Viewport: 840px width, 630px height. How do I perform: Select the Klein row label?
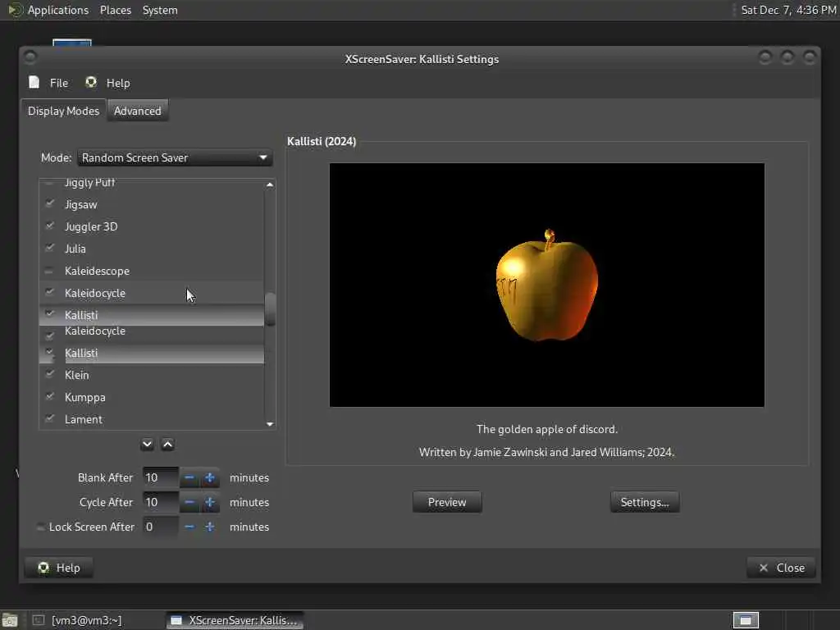[x=76, y=375]
